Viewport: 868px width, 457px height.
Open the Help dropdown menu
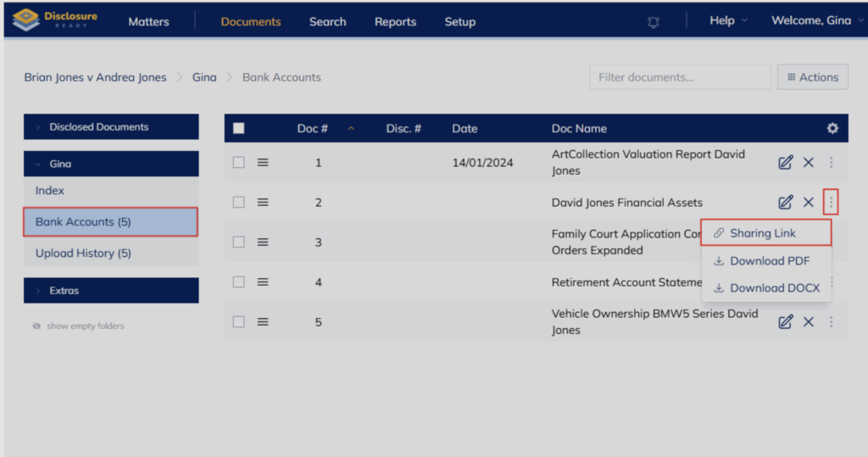pos(728,21)
